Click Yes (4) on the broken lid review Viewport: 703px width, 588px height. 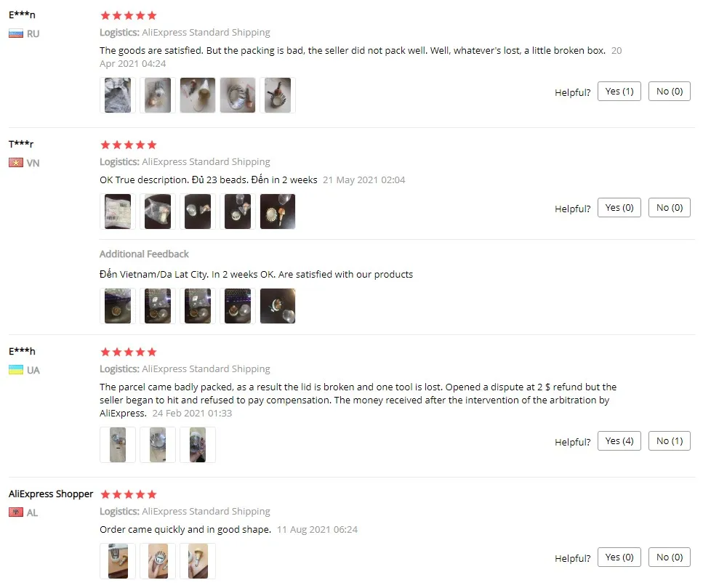(619, 441)
